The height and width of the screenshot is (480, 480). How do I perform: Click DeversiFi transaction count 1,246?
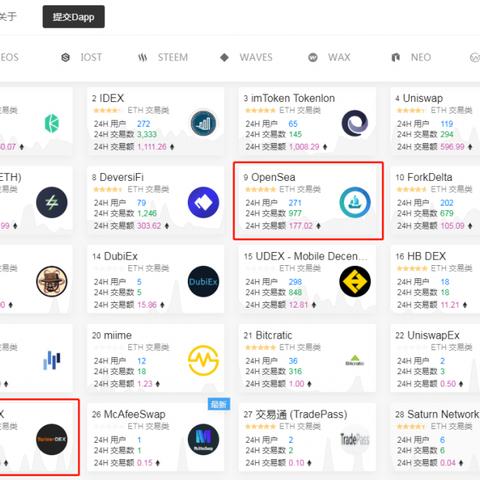tap(147, 213)
